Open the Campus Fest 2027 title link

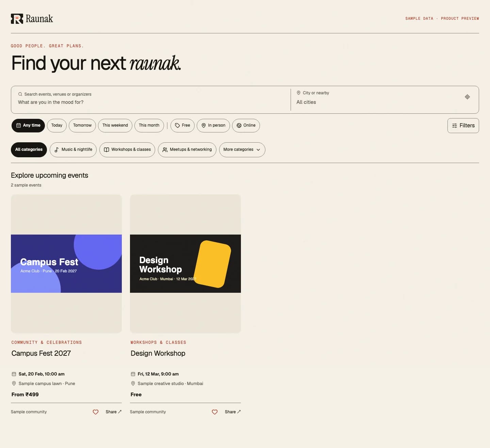tap(41, 353)
